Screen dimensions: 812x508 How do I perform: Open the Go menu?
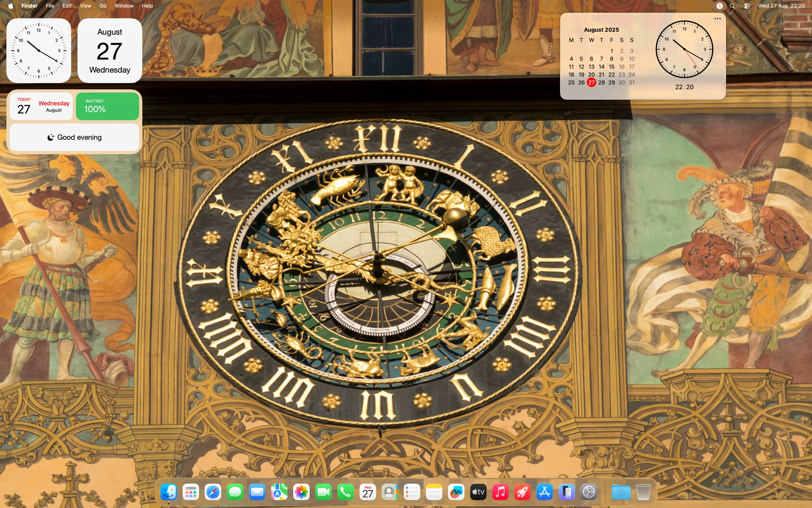click(x=103, y=6)
